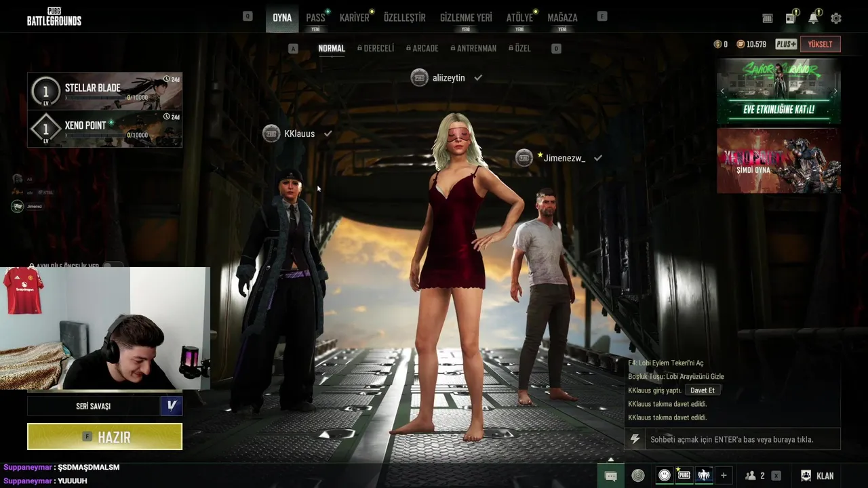Screen dimensions: 868x488
Task: Open the radar icon in bottom bar
Action: tap(638, 476)
